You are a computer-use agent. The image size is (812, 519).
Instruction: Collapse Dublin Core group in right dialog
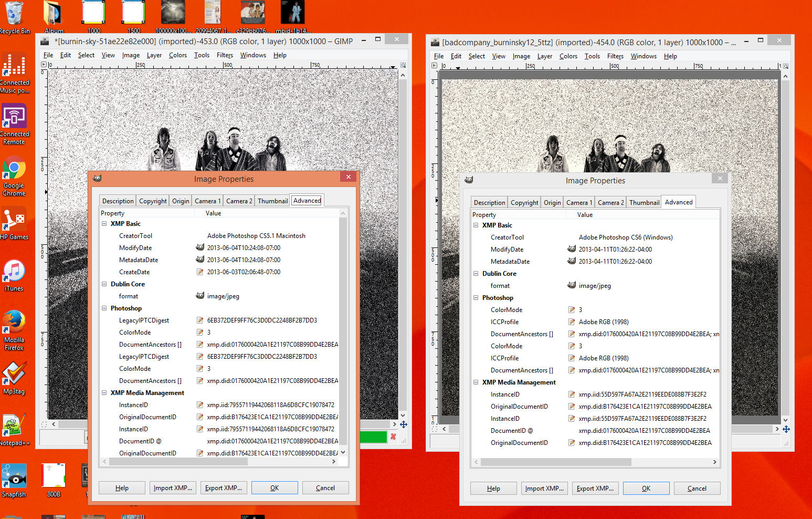pyautogui.click(x=476, y=274)
